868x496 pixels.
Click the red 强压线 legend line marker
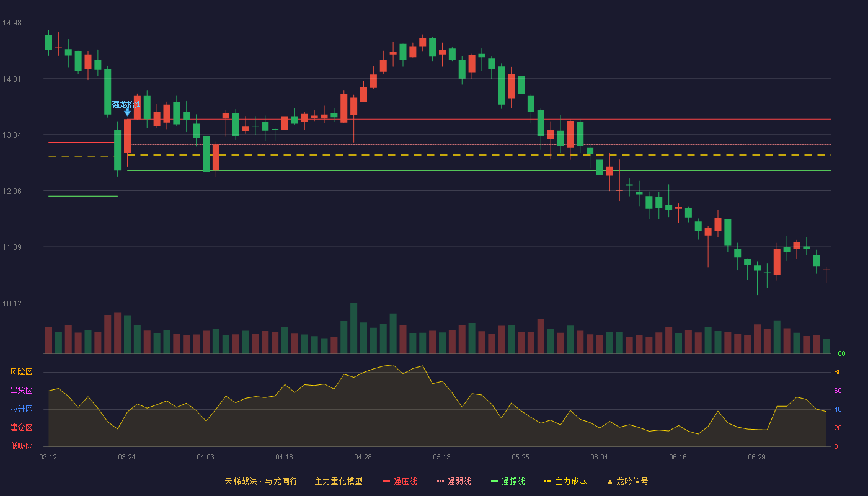386,481
